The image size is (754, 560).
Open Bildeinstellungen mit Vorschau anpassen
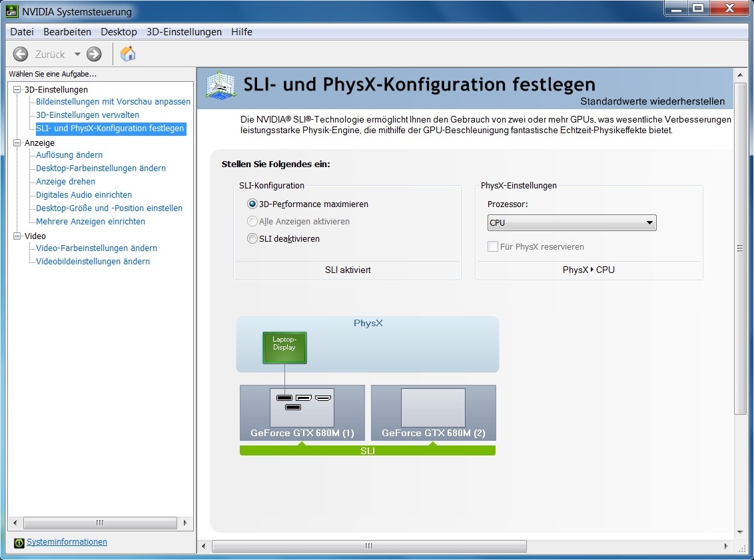click(113, 101)
